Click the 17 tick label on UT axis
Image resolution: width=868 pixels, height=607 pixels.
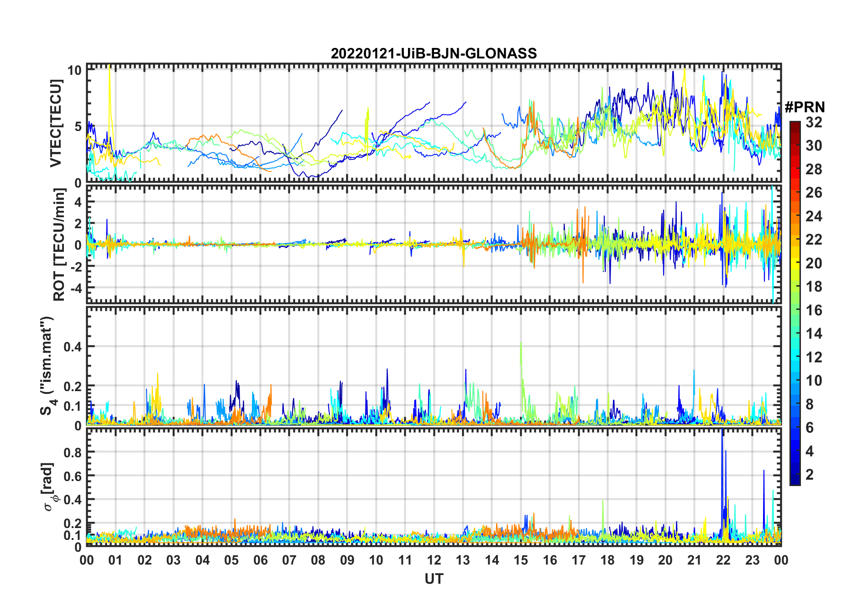coord(579,560)
